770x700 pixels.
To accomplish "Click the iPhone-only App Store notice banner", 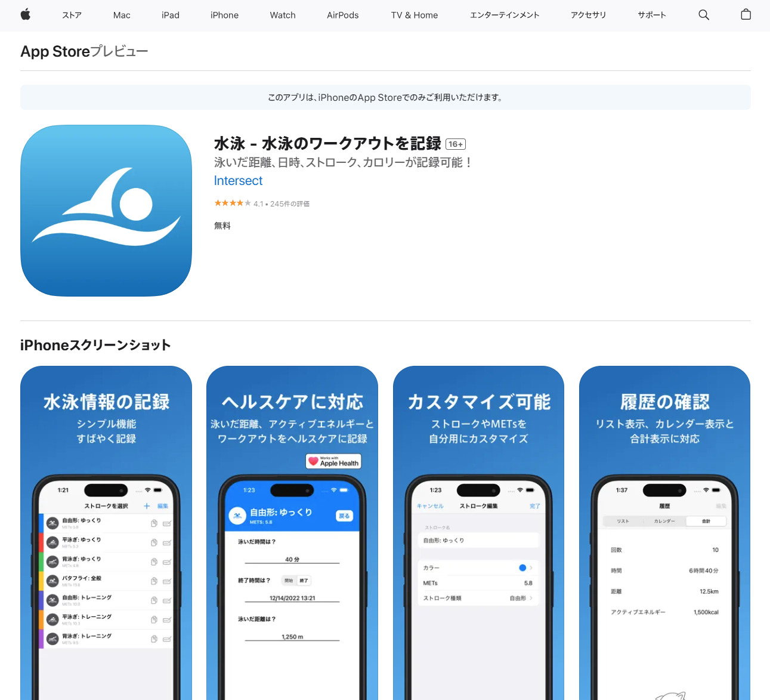I will pyautogui.click(x=385, y=97).
